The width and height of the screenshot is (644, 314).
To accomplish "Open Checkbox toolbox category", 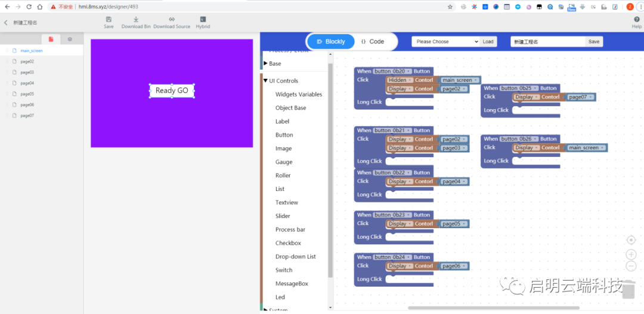I will pos(288,244).
